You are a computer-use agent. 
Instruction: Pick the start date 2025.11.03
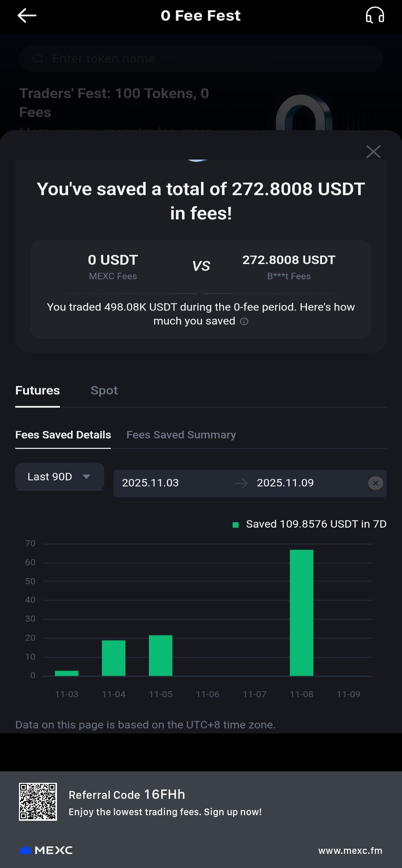tap(150, 483)
